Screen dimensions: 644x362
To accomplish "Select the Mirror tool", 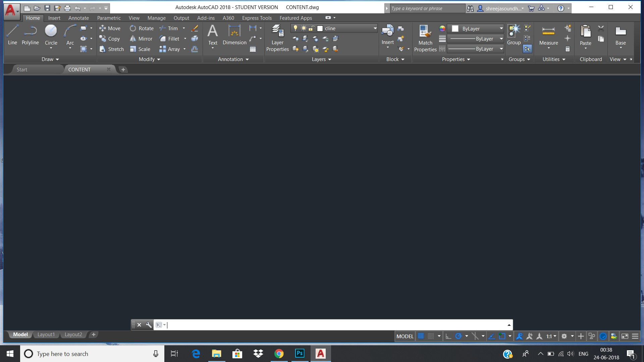I will [x=141, y=39].
